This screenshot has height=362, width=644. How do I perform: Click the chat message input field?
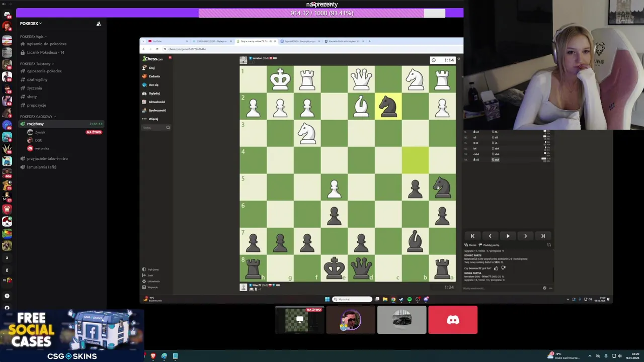click(x=501, y=288)
